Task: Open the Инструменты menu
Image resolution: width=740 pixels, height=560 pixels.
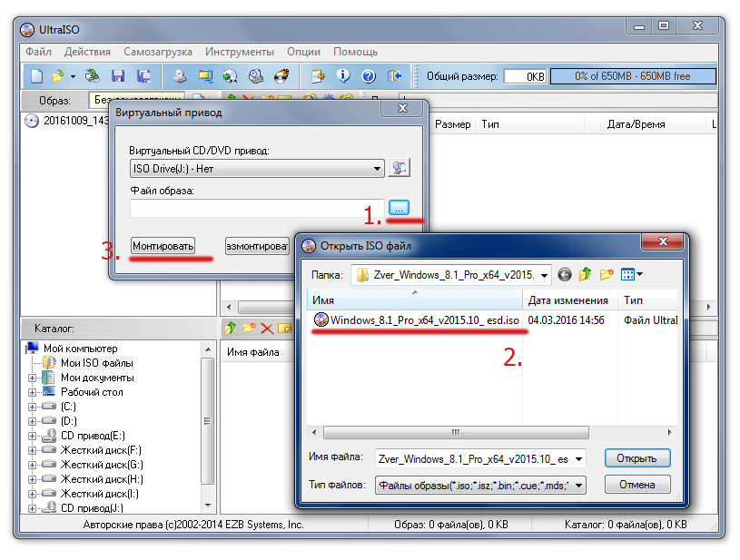Action: pos(240,52)
